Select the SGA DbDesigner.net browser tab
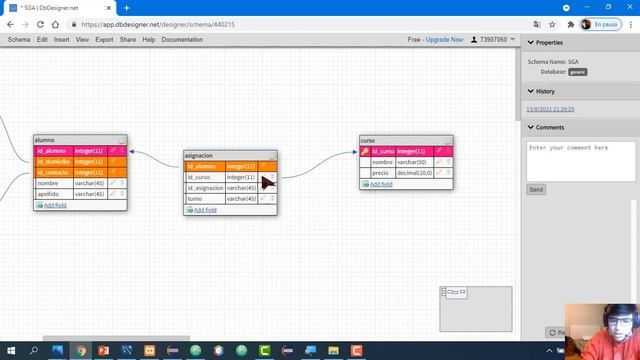640x360 pixels. 60,8
